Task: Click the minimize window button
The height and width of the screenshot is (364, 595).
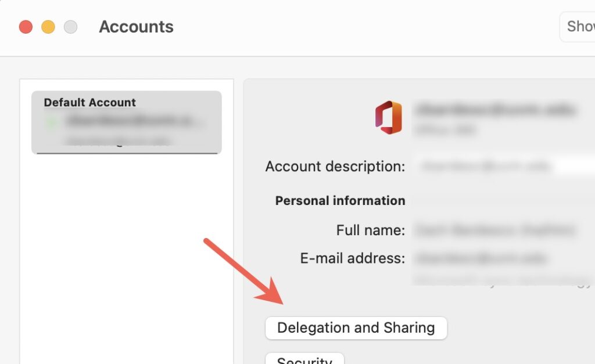Action: [48, 26]
